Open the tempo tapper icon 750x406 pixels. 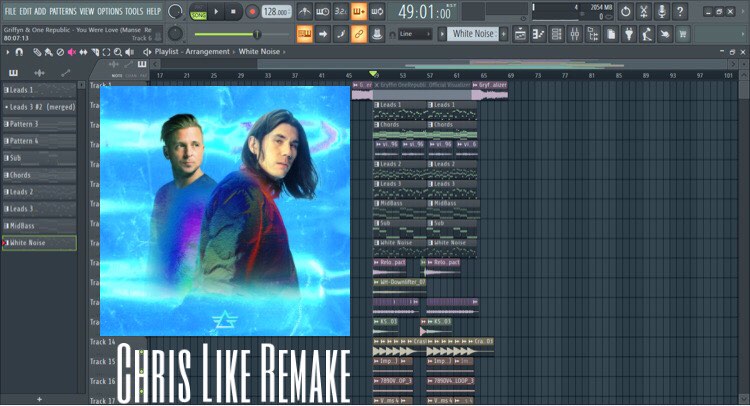(647, 34)
